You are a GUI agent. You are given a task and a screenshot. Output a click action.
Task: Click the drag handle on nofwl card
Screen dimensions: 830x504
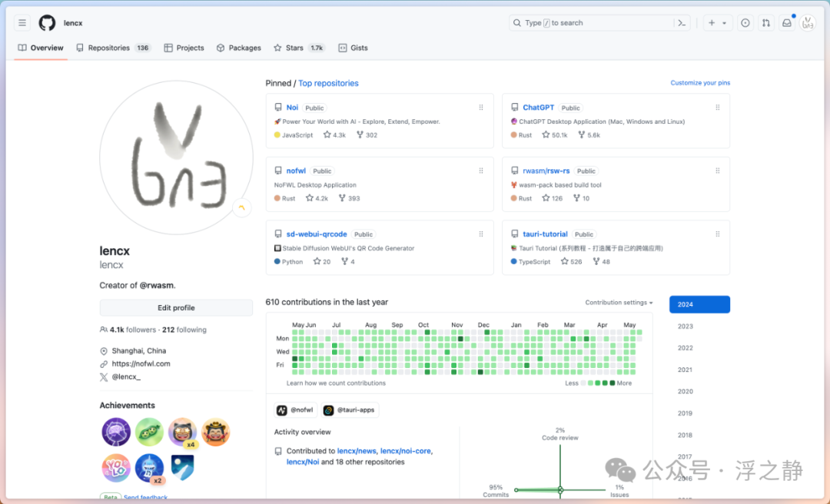481,171
